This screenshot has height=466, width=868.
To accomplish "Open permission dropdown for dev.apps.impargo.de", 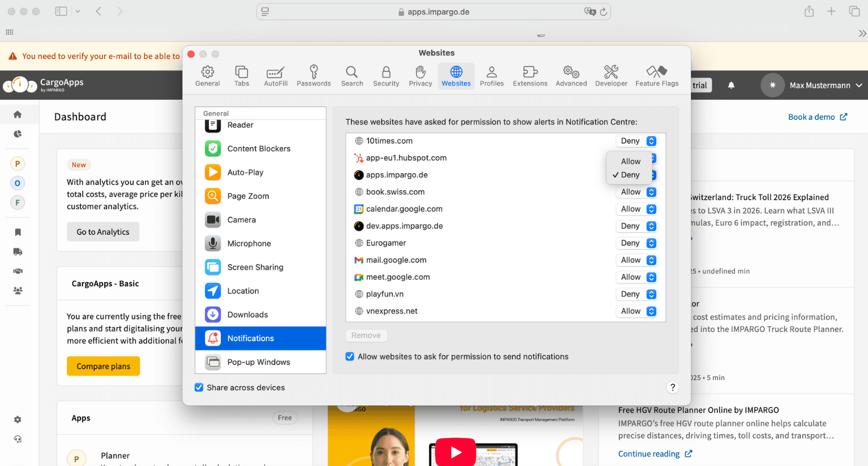I will click(x=637, y=226).
